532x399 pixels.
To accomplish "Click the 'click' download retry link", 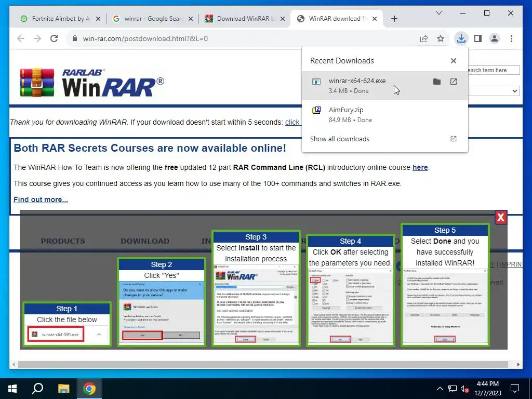I will [292, 122].
